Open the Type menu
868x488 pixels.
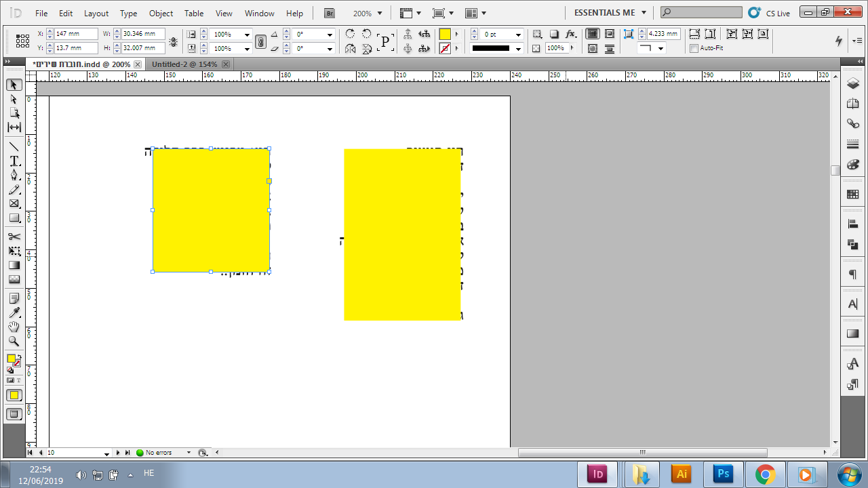point(129,14)
